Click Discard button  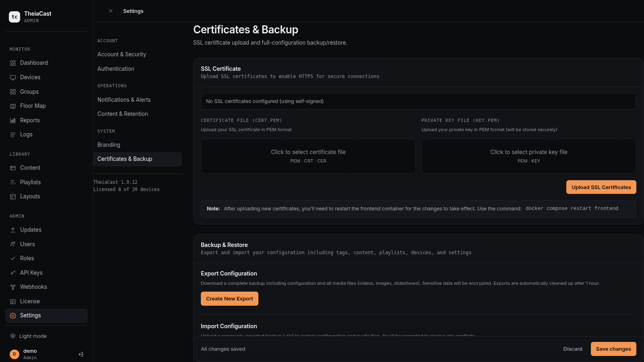(x=573, y=349)
